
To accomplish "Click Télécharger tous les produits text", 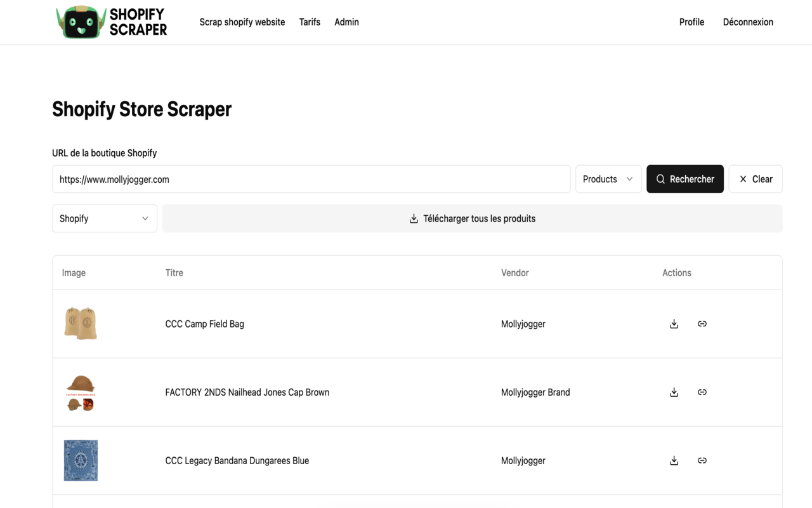I will pyautogui.click(x=480, y=218).
